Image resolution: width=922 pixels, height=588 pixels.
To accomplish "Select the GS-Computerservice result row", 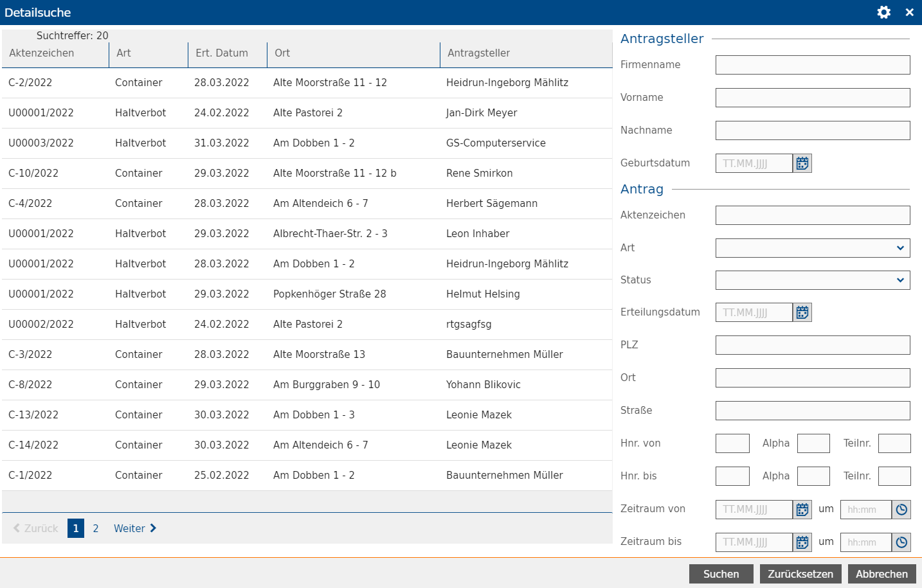I will coord(307,143).
